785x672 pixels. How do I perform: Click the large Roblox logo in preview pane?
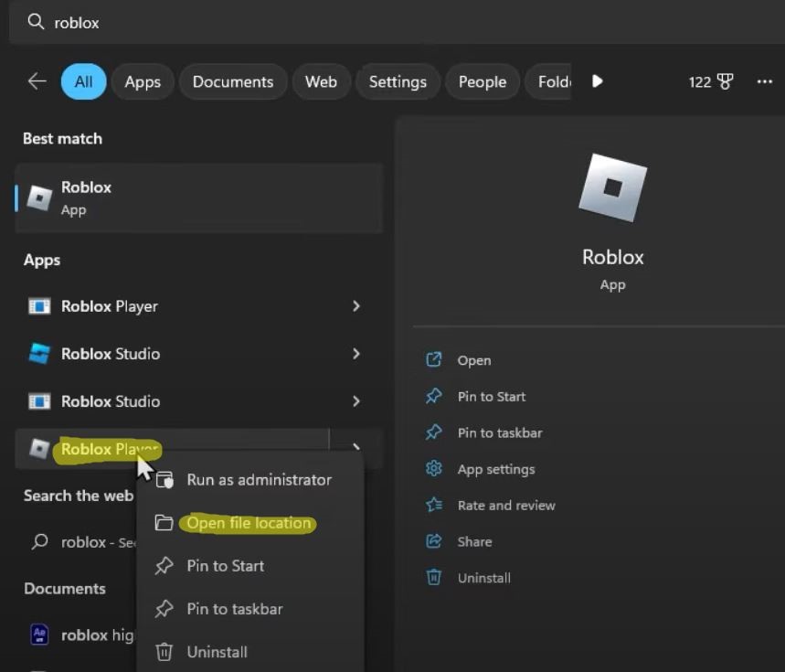point(613,187)
